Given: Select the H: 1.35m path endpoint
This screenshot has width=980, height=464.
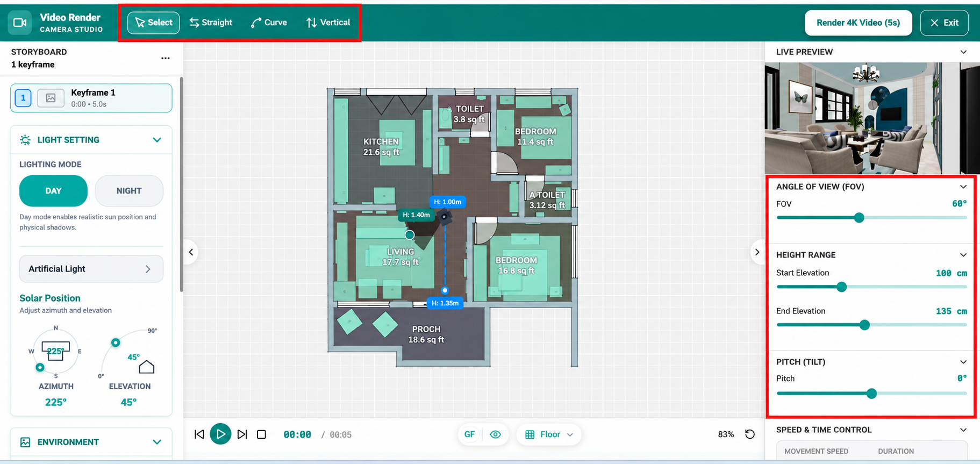Looking at the screenshot, I should [x=445, y=290].
